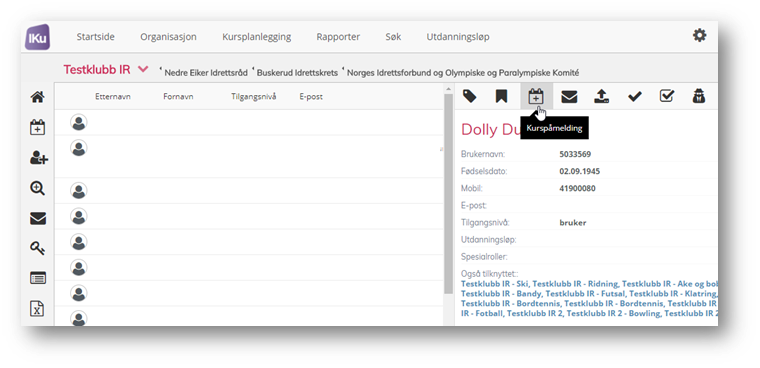Click the user list vertical scrollbar

pyautogui.click(x=448, y=194)
